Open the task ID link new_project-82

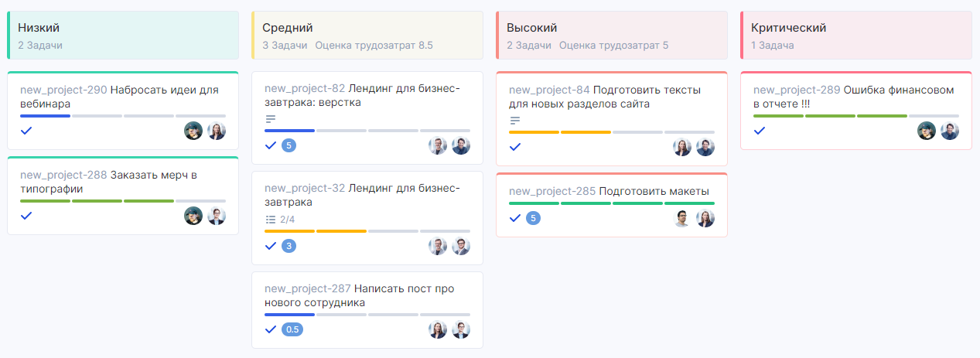click(305, 88)
